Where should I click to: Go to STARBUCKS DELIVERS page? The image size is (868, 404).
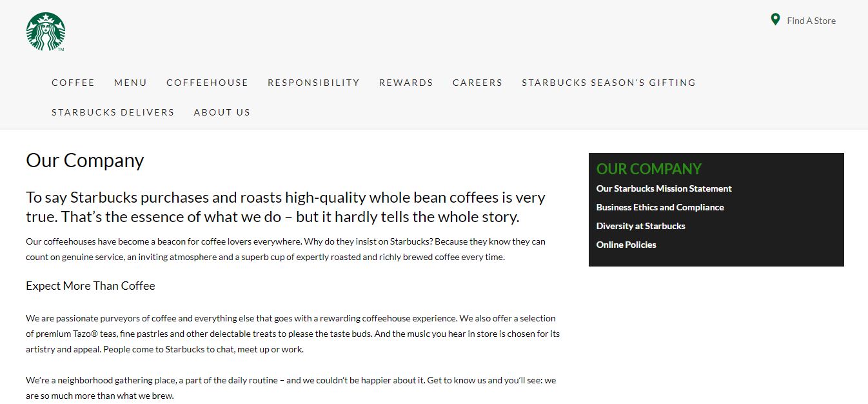[x=113, y=112]
